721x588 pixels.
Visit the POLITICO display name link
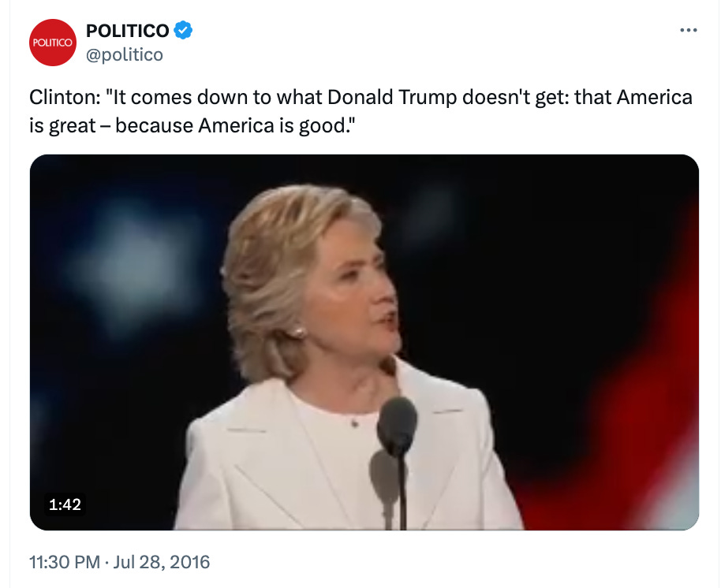(x=127, y=31)
